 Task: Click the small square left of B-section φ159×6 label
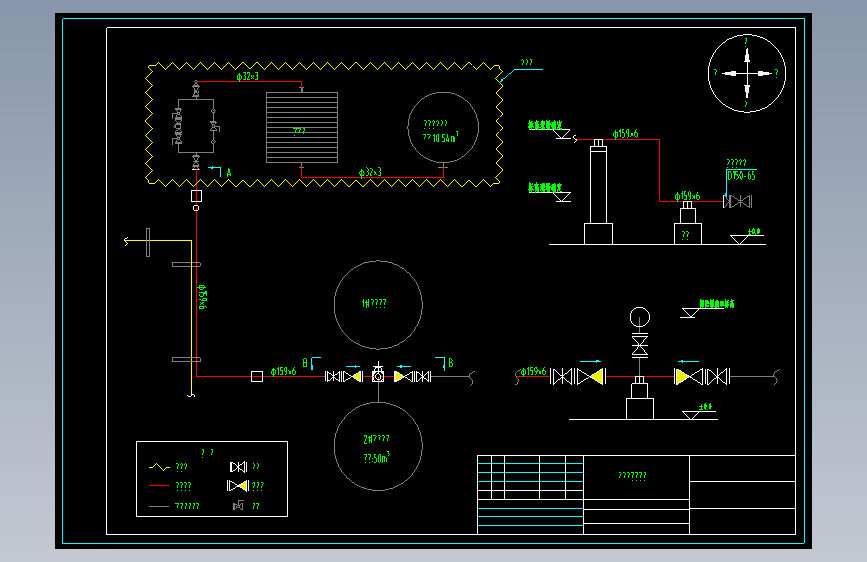click(x=257, y=376)
